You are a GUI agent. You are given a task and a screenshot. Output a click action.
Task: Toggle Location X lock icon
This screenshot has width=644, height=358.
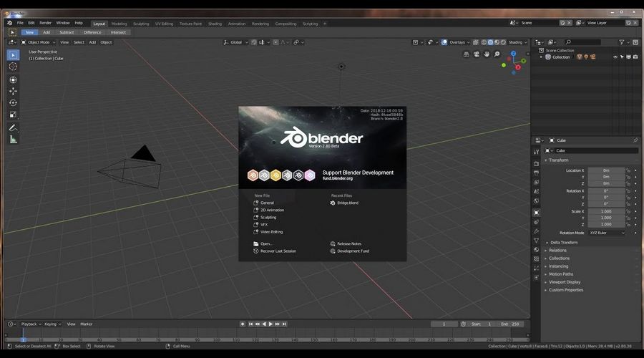pyautogui.click(x=628, y=170)
